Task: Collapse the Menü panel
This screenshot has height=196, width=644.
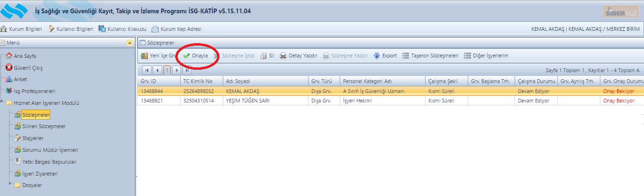Action: (130, 43)
